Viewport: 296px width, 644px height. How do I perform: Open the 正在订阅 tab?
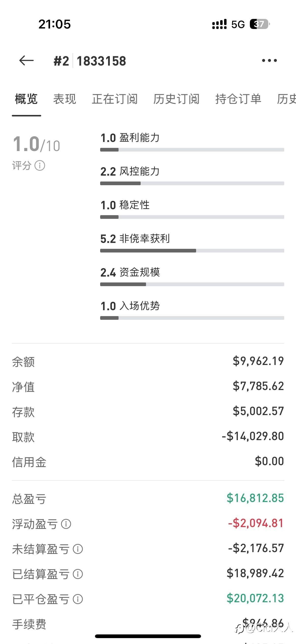pos(115,99)
